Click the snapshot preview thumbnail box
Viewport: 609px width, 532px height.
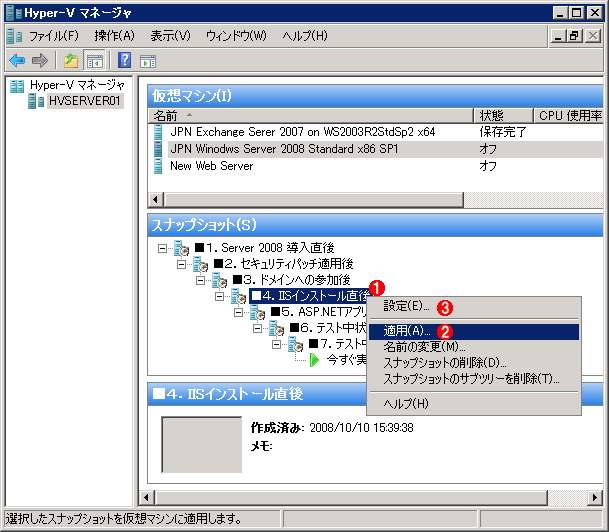[x=202, y=445]
